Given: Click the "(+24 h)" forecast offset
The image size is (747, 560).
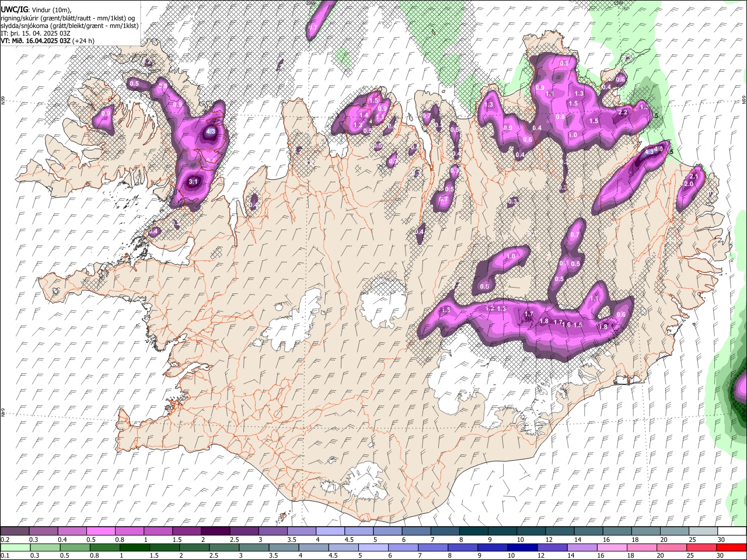Looking at the screenshot, I should 84,41.
